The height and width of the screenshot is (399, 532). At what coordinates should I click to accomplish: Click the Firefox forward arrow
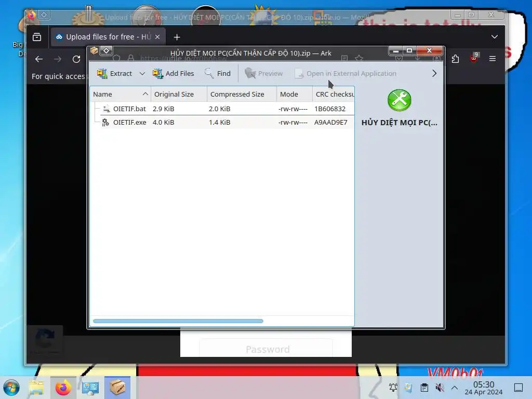click(58, 59)
